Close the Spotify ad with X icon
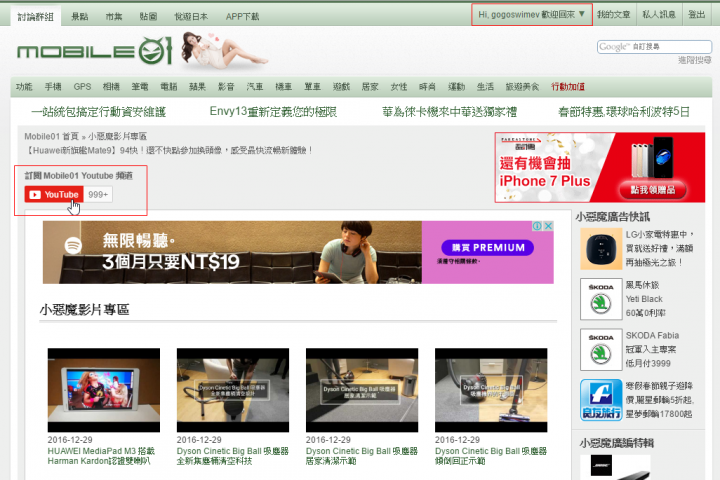720x480 pixels. point(548,226)
